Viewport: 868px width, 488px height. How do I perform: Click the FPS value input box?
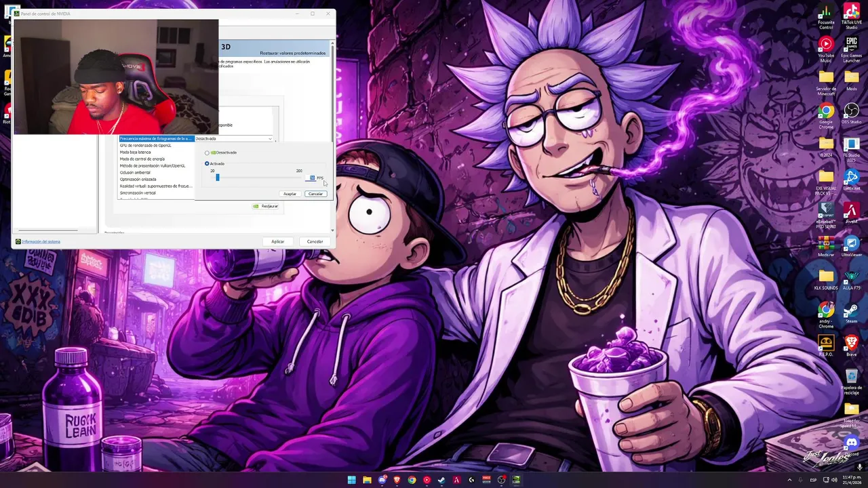[x=312, y=178]
